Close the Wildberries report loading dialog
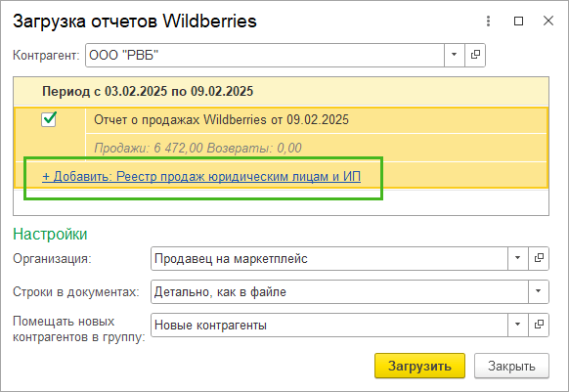This screenshot has height=392, width=569. pos(547,22)
